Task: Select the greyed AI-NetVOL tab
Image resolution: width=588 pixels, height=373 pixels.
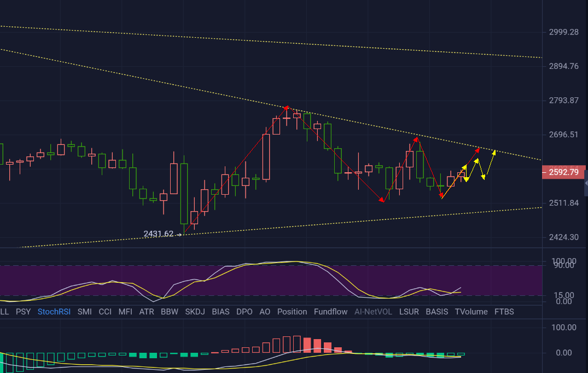Action: 373,312
